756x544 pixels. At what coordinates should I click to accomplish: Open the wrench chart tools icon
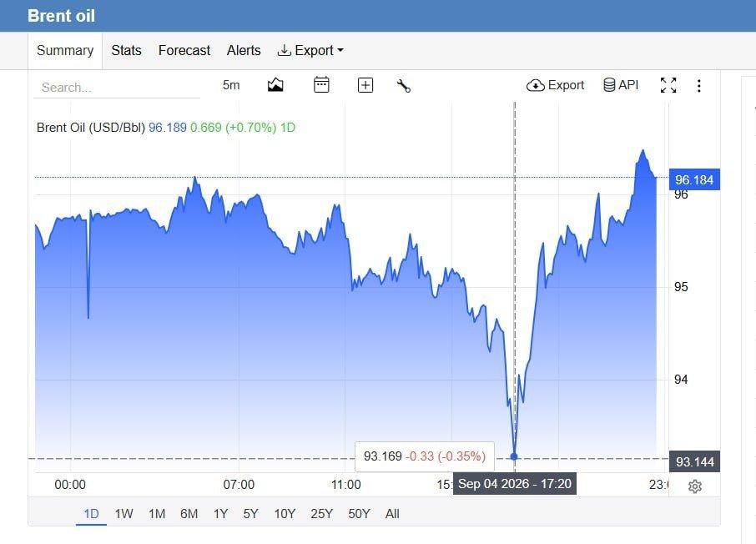404,86
